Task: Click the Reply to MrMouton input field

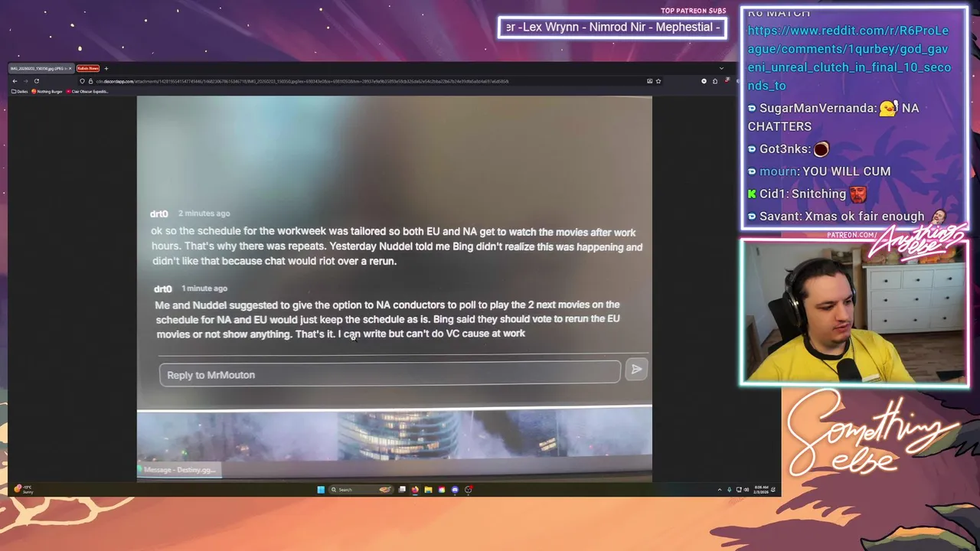Action: (390, 373)
